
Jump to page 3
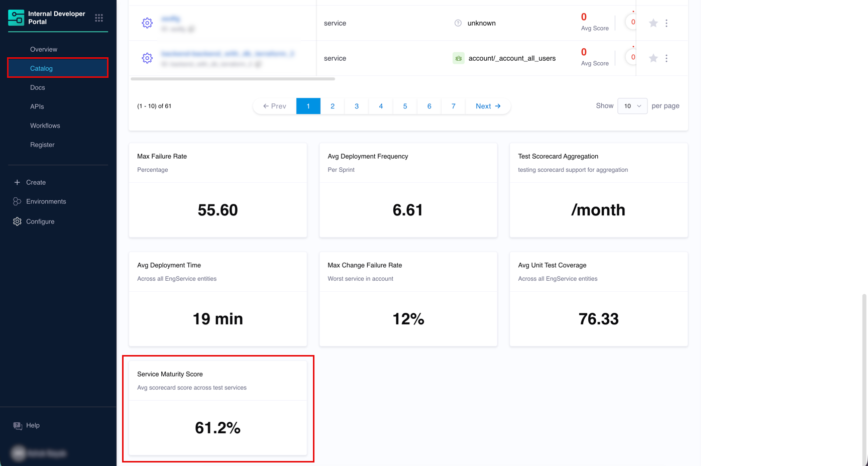(357, 106)
